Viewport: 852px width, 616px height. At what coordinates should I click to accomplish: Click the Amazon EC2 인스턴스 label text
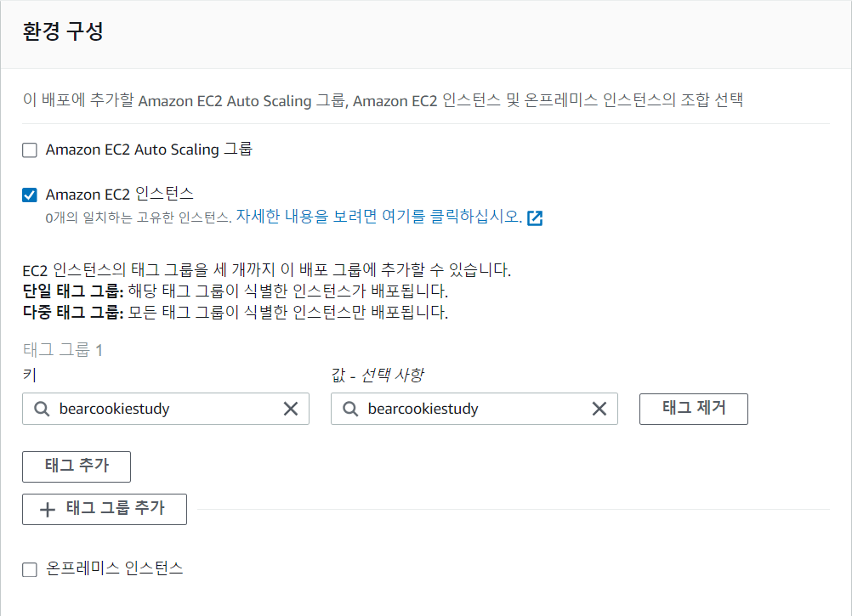click(x=120, y=195)
